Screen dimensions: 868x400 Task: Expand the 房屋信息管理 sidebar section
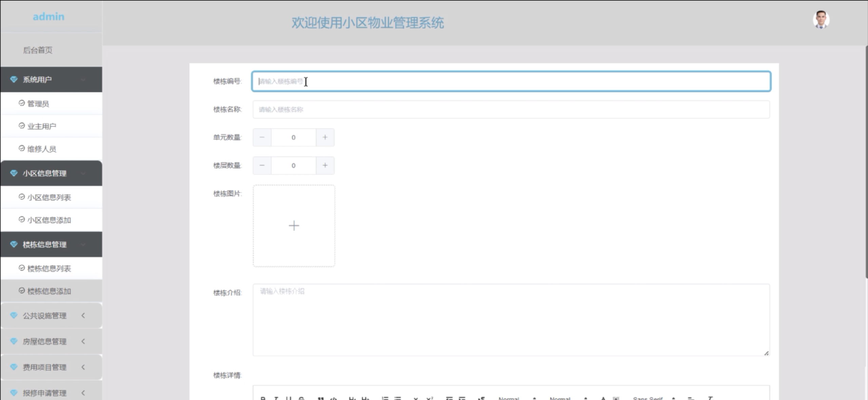pyautogui.click(x=51, y=342)
